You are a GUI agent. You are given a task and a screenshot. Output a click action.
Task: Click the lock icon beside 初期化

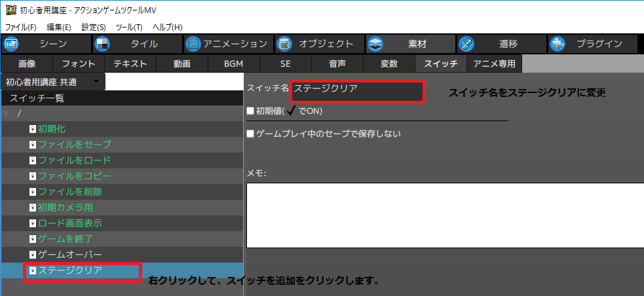[33, 129]
